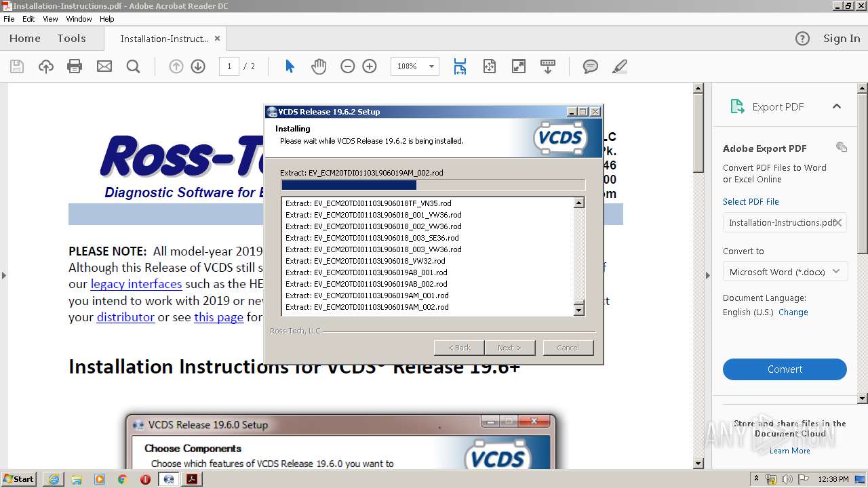Open the Windows Start menu

click(x=19, y=479)
